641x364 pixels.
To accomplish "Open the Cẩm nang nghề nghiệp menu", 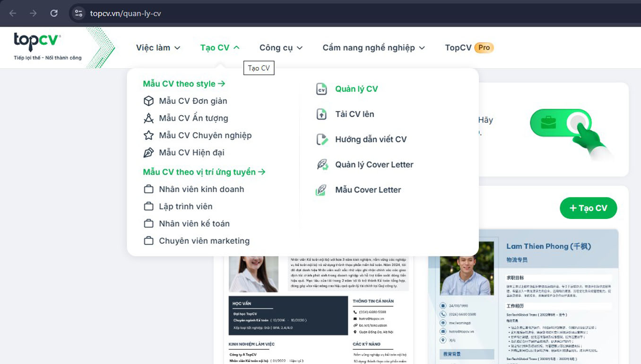I will (373, 48).
